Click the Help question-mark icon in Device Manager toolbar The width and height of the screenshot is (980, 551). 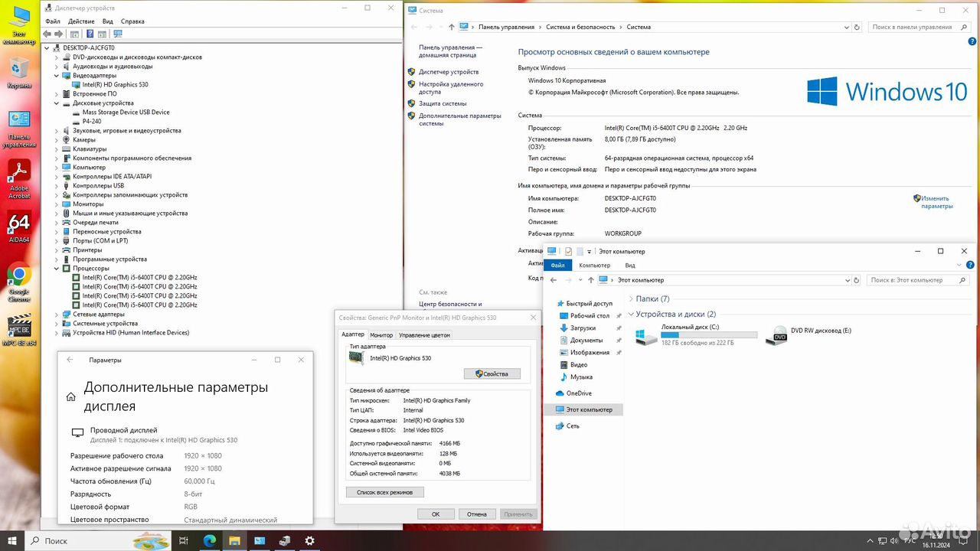click(x=90, y=34)
